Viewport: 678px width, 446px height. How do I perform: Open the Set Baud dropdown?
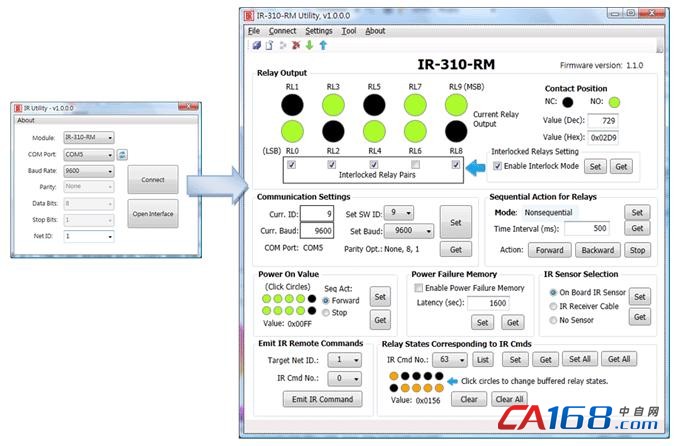pyautogui.click(x=409, y=231)
